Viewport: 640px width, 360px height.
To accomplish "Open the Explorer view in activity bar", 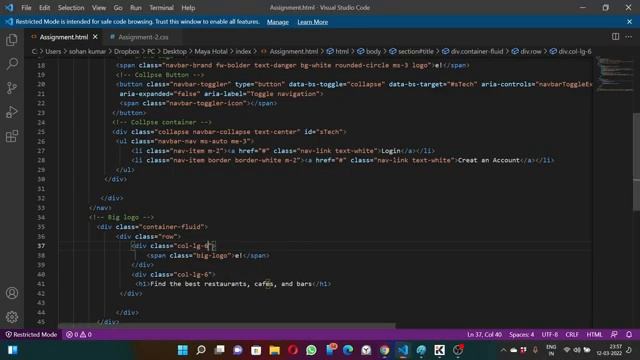I will click(x=12, y=40).
